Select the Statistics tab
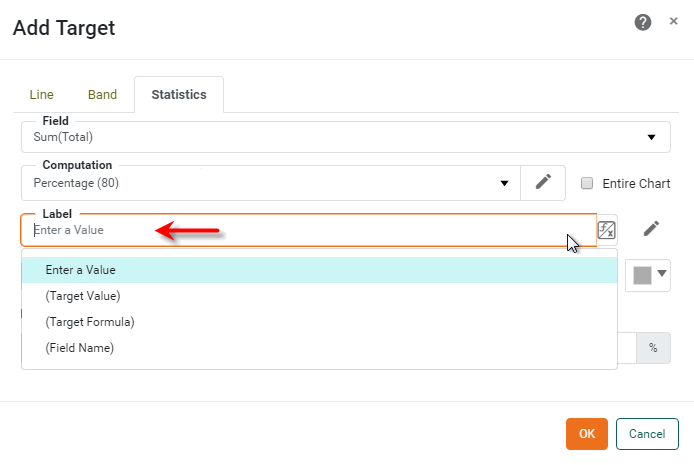Image resolution: width=694 pixels, height=465 pixels. point(179,95)
